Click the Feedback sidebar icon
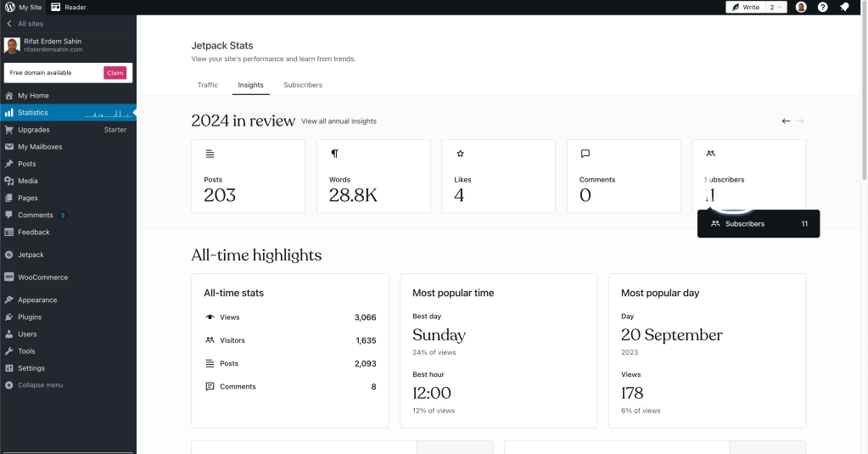This screenshot has width=868, height=454. coord(8,232)
